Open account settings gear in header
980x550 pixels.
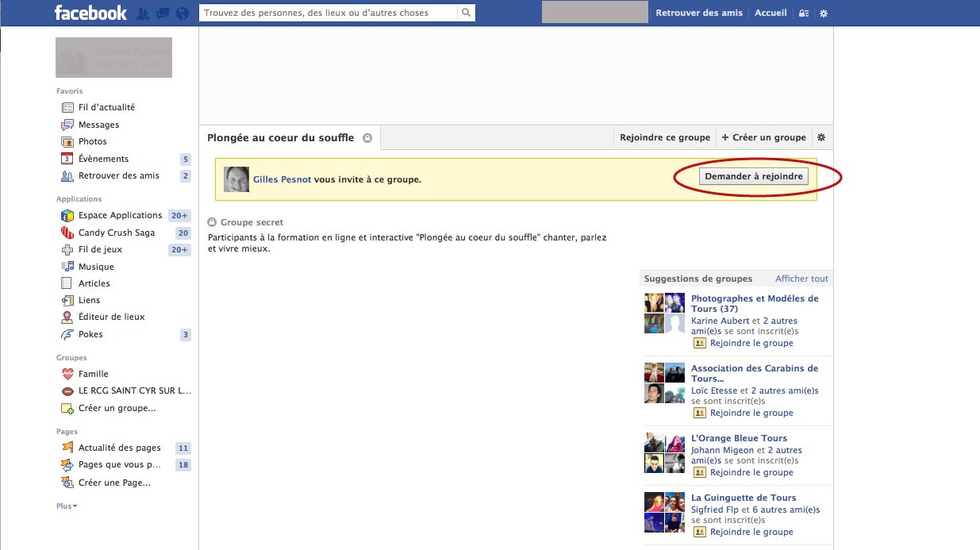coord(824,13)
